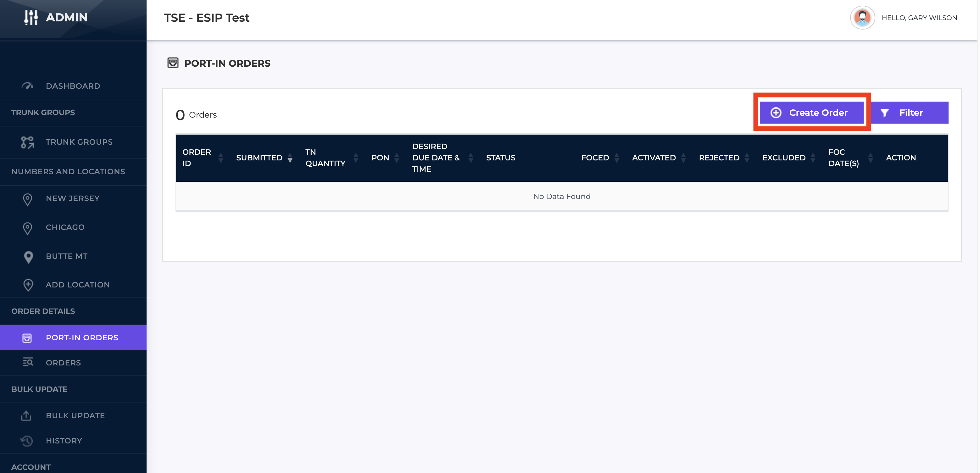Open the Dashboard menu item
Image resolution: width=980 pixels, height=473 pixels.
coord(73,86)
